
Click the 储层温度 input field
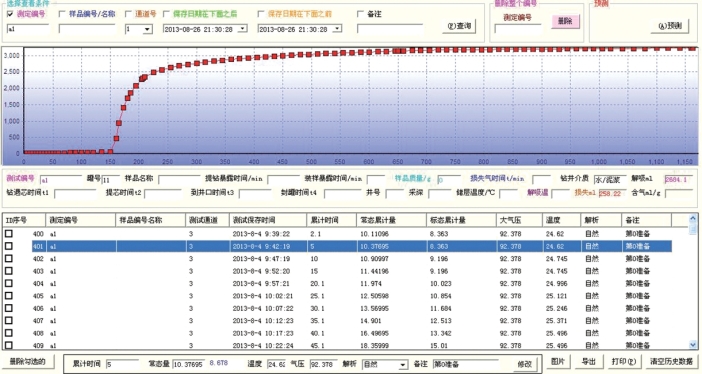click(509, 194)
